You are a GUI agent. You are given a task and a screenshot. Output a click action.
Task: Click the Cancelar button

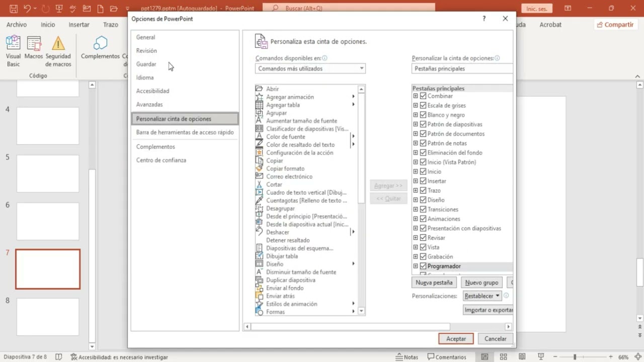click(x=496, y=339)
